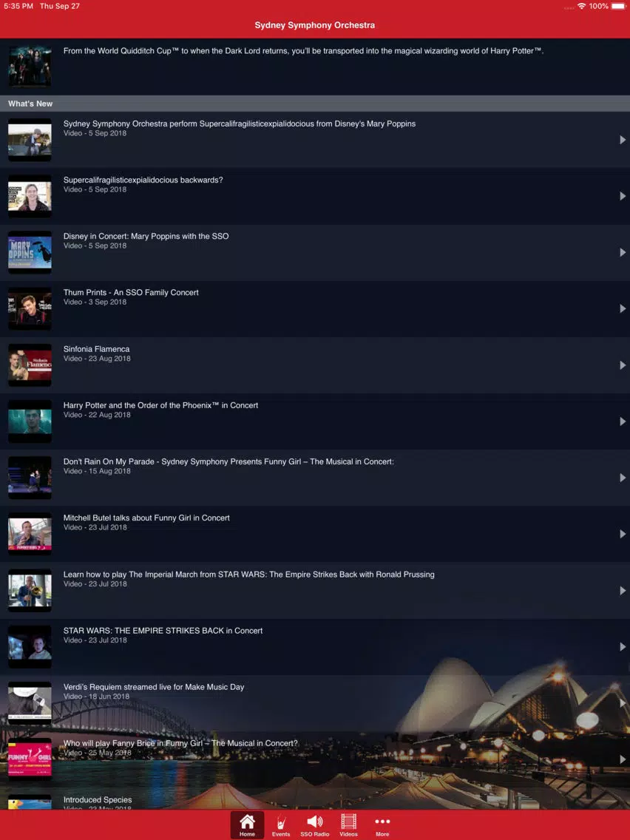Open the Harry Potter banner thumbnail at top

tap(30, 67)
